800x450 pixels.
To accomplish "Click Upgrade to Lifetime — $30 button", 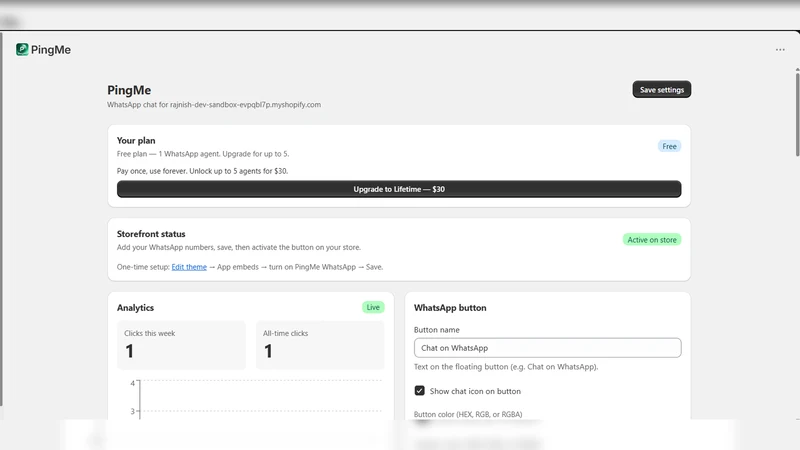I will [399, 189].
